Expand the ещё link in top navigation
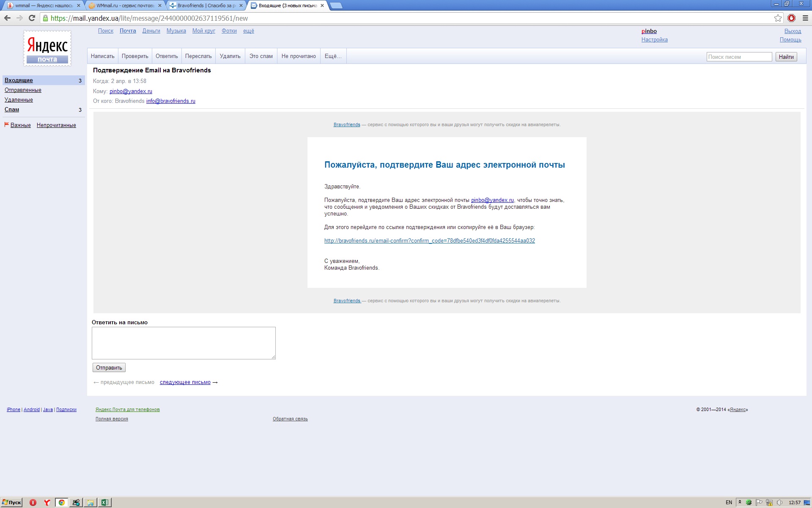This screenshot has width=812, height=508. (248, 30)
